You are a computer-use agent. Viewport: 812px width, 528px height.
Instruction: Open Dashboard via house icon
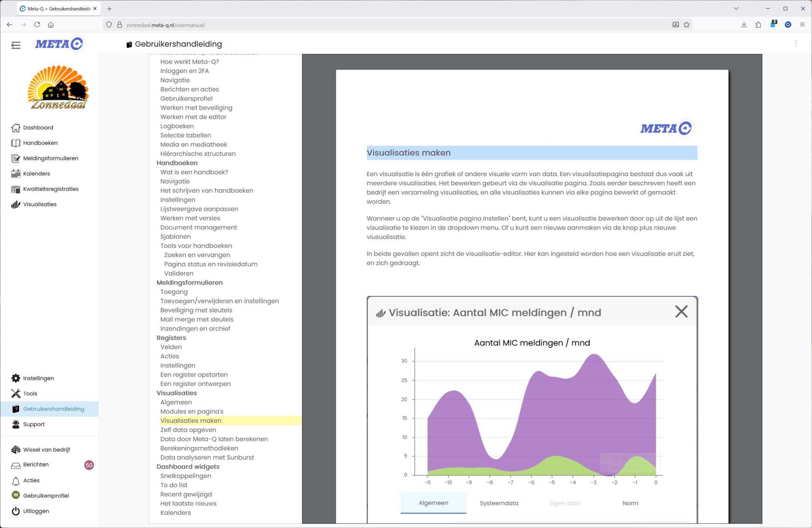tap(16, 128)
